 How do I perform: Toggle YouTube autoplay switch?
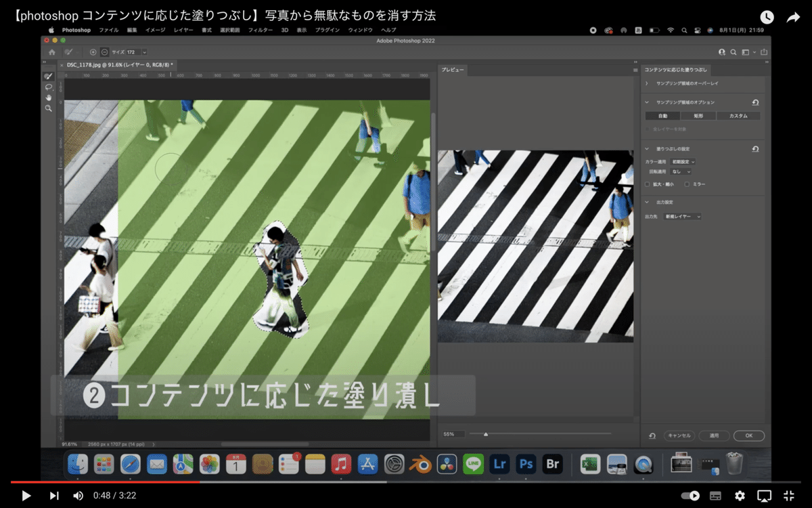pos(690,496)
